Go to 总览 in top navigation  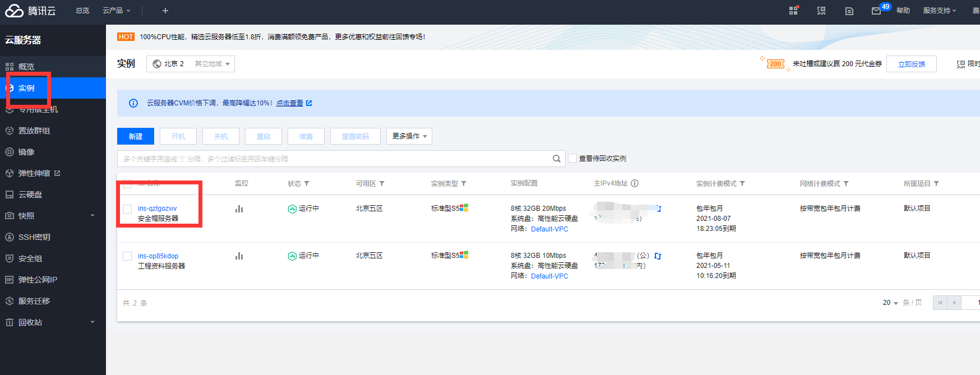tap(82, 11)
